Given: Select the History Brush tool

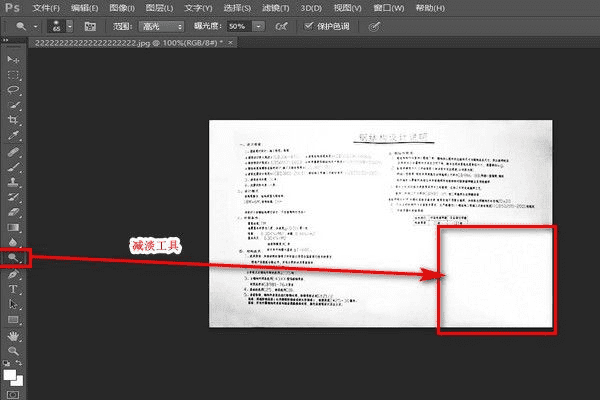Looking at the screenshot, I should 13,198.
